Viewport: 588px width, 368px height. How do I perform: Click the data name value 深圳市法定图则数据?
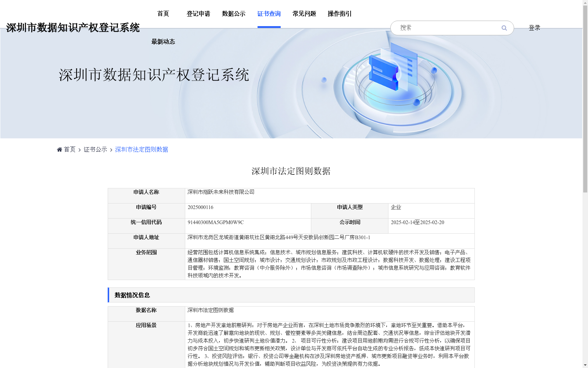coord(211,310)
